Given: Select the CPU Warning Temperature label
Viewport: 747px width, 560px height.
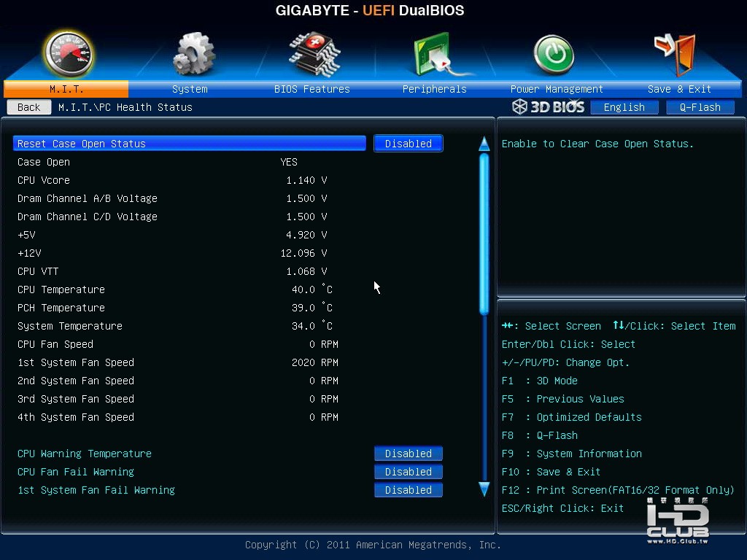Looking at the screenshot, I should click(x=85, y=454).
